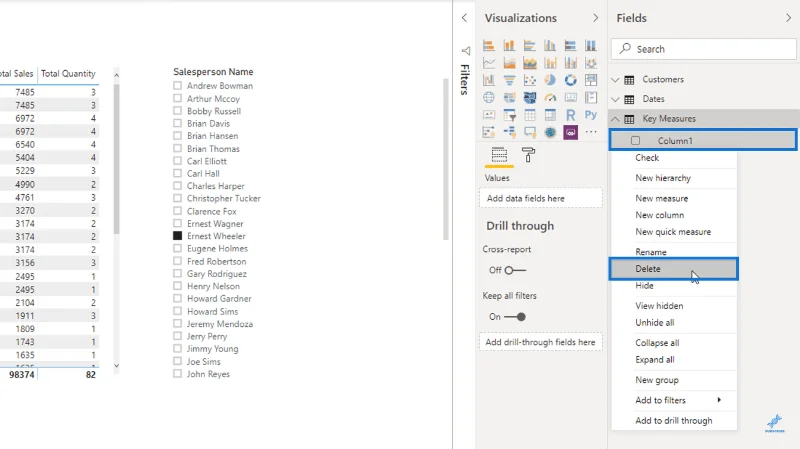Choose the treemap visual
Screen dimensions: 800x449
pos(591,80)
